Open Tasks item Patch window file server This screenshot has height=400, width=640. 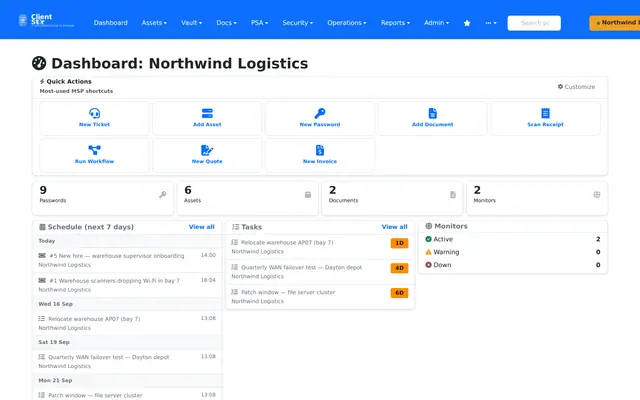click(x=320, y=297)
